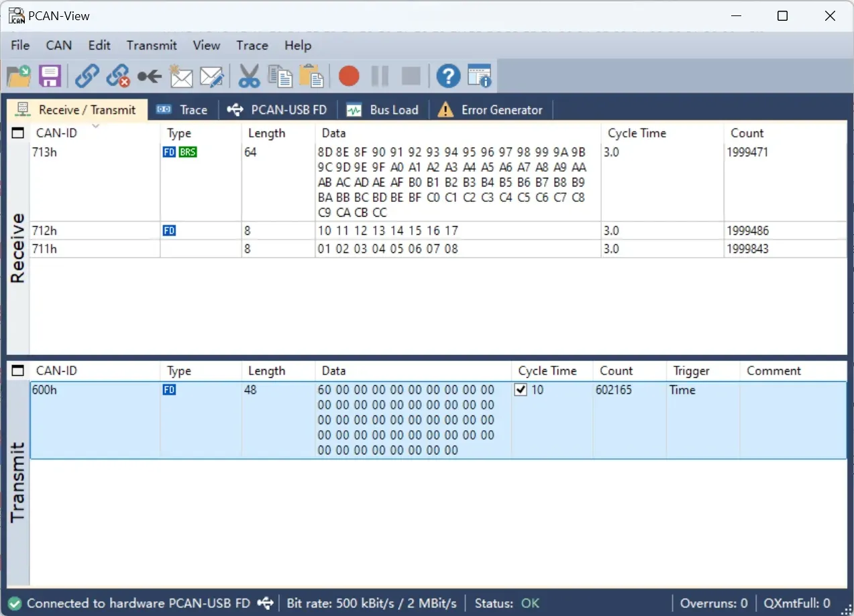
Task: Switch to the Error Generator tab
Action: coord(490,110)
